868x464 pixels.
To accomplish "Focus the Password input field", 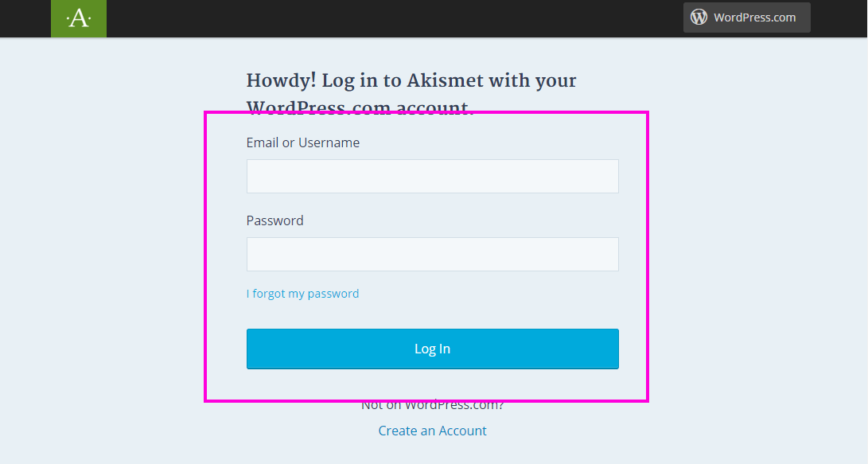I will coord(432,254).
